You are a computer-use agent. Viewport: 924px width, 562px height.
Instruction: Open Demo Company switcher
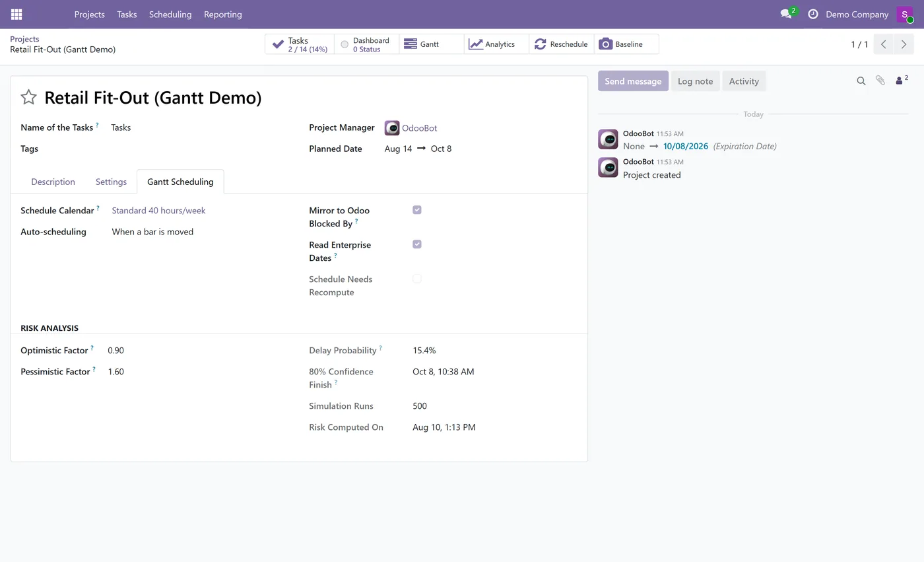tap(857, 14)
